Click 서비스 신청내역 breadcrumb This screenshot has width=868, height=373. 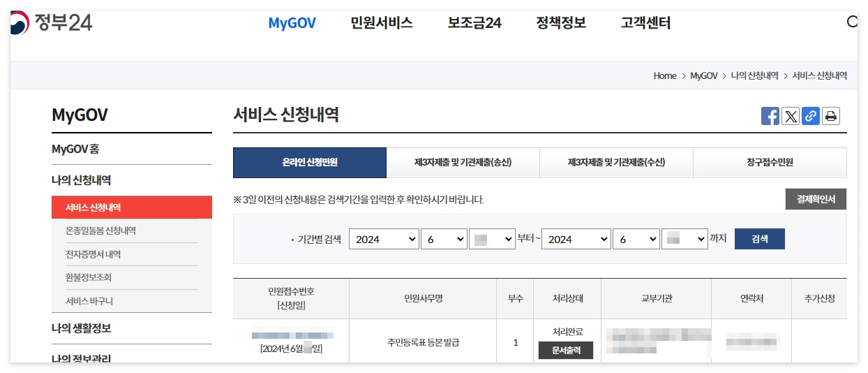820,75
